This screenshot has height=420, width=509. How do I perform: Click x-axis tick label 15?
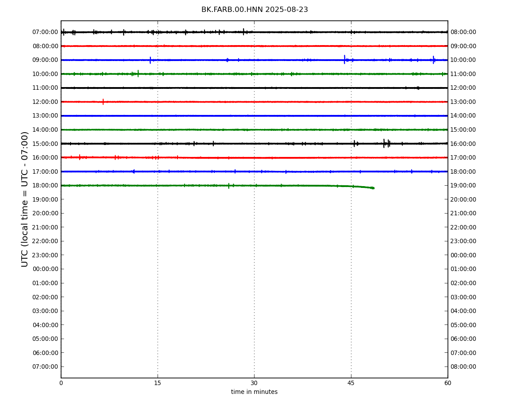point(158,383)
